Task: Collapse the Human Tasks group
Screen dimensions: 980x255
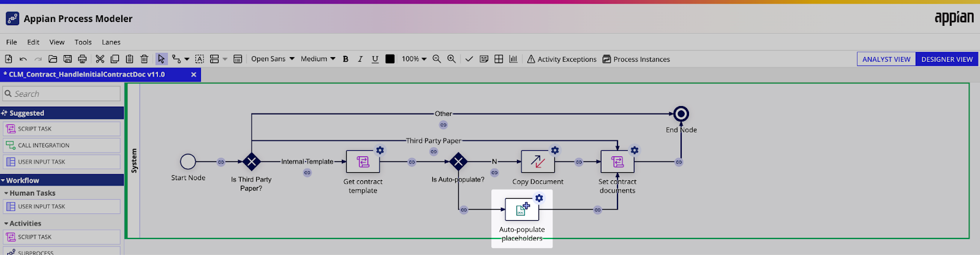Action: [30, 193]
